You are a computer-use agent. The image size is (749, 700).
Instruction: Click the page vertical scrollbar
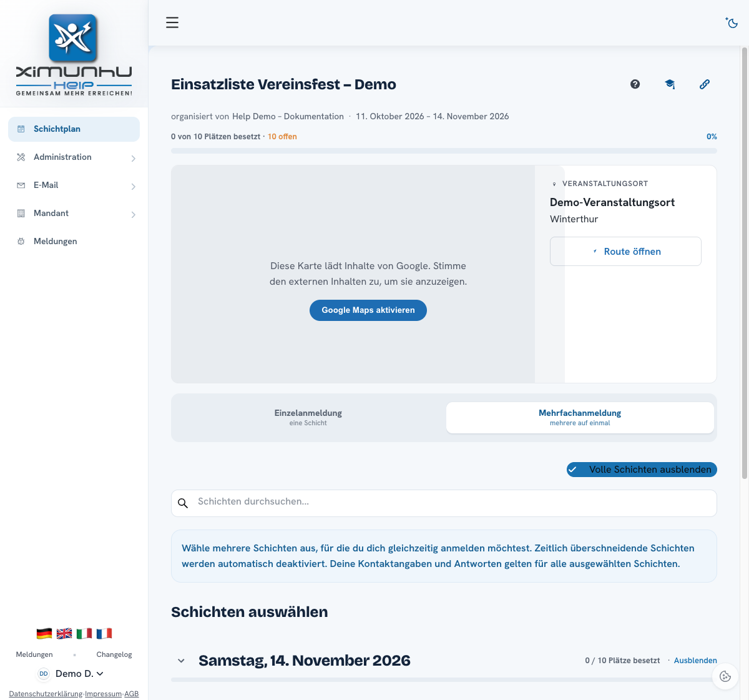click(x=745, y=262)
